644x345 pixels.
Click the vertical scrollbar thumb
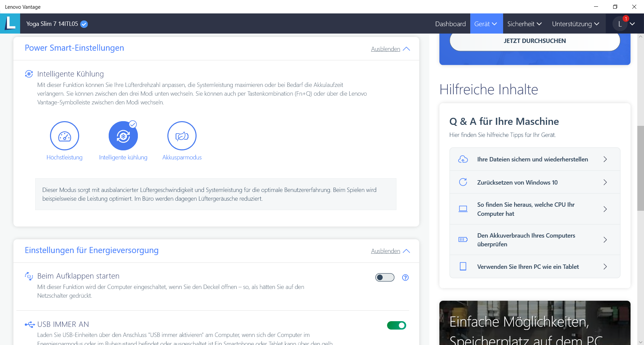(x=641, y=168)
